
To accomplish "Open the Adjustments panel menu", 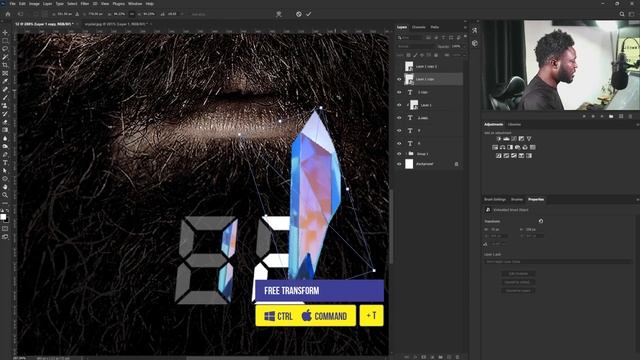I will click(637, 124).
